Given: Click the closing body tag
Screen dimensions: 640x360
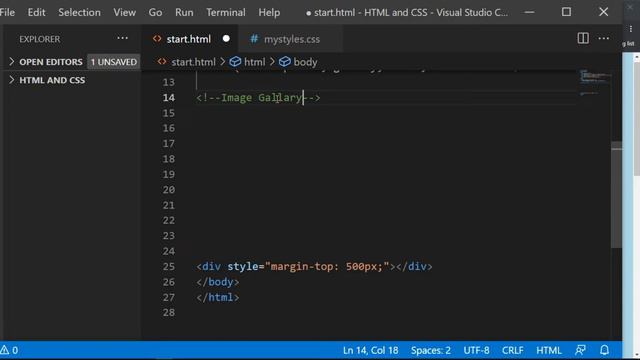Looking at the screenshot, I should [218, 282].
